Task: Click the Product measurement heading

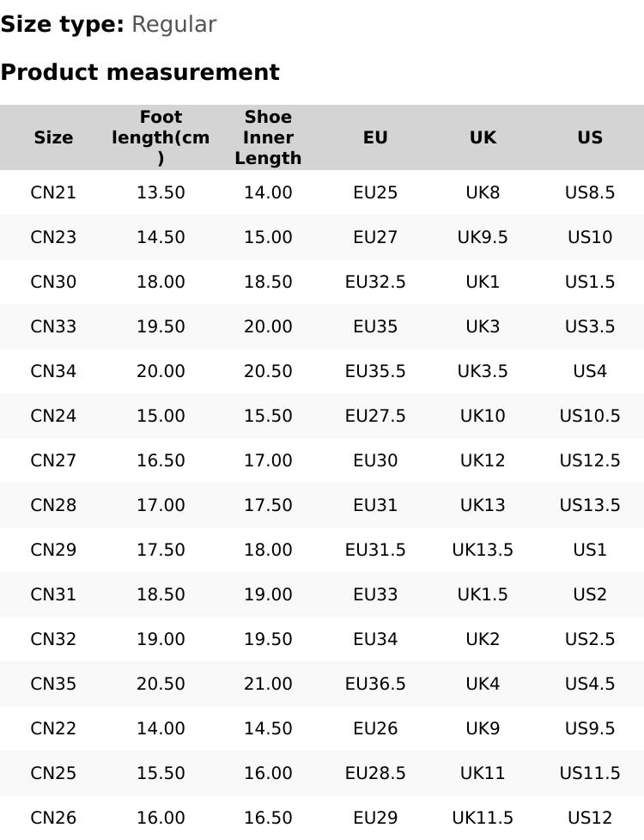Action: click(x=140, y=72)
